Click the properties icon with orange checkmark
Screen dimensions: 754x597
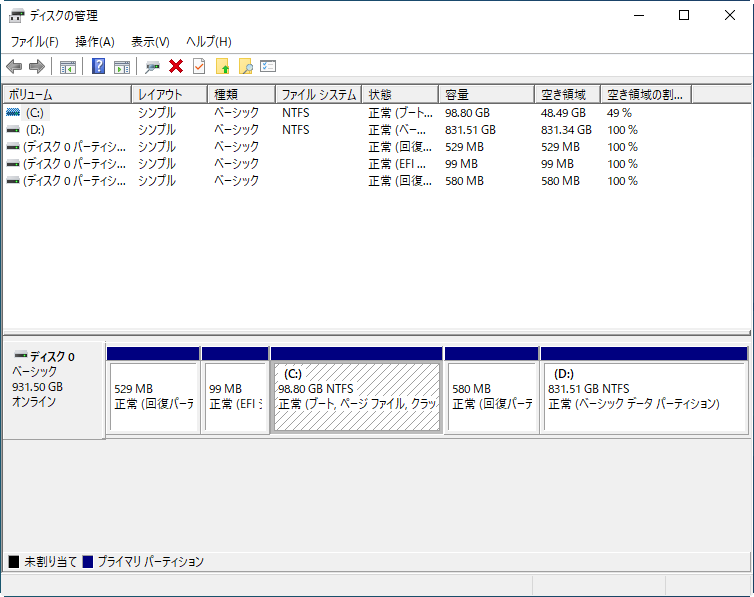point(199,66)
